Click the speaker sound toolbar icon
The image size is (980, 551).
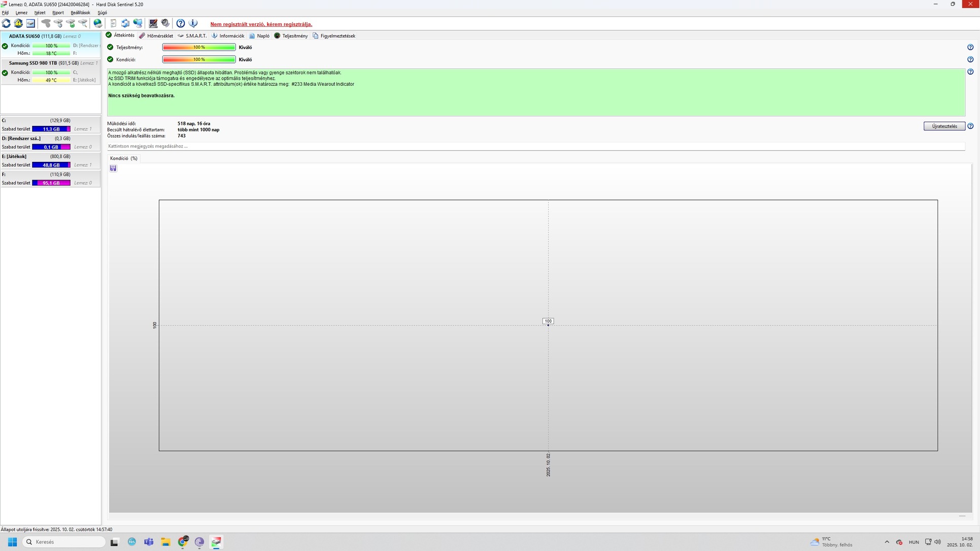tap(165, 23)
